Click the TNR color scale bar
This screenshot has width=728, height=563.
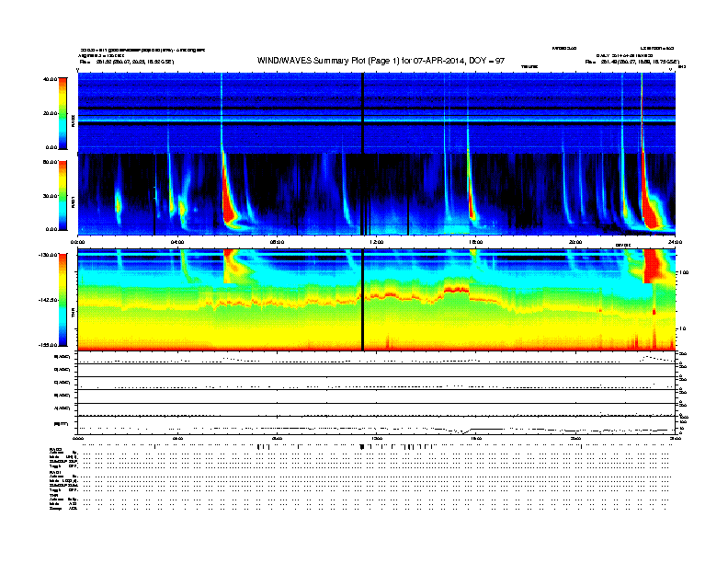click(x=62, y=300)
